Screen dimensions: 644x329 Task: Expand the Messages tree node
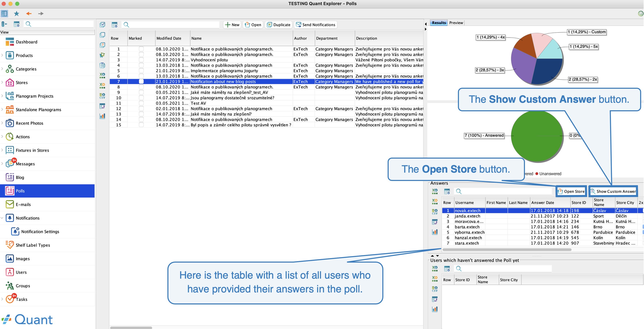coord(2,164)
